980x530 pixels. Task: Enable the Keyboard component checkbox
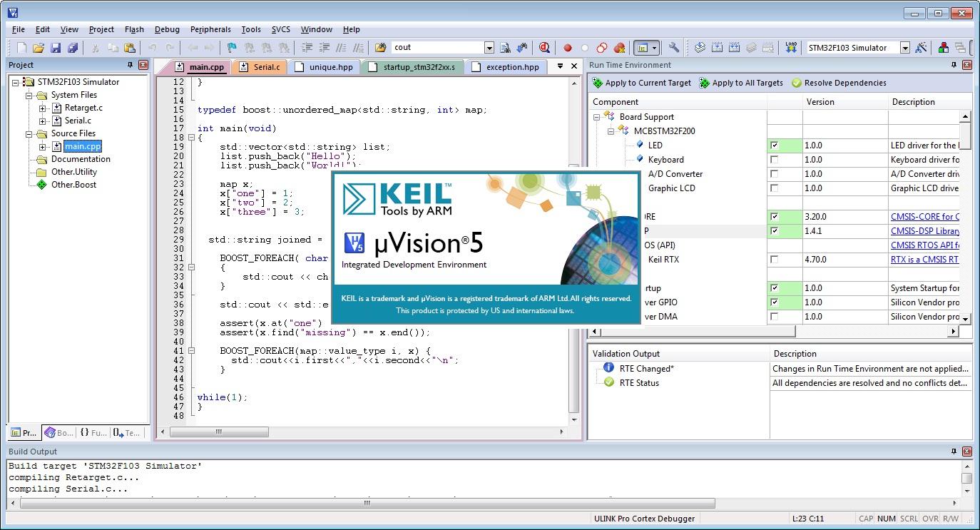point(774,160)
